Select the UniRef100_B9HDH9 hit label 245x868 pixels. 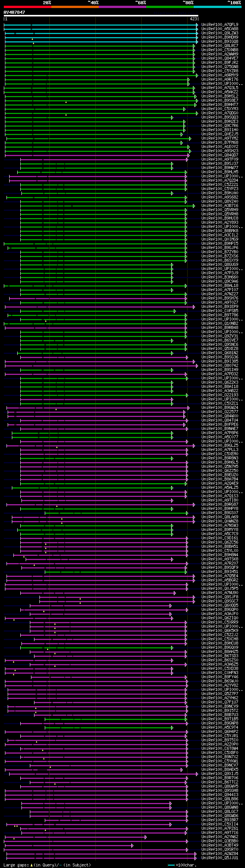[220, 37]
